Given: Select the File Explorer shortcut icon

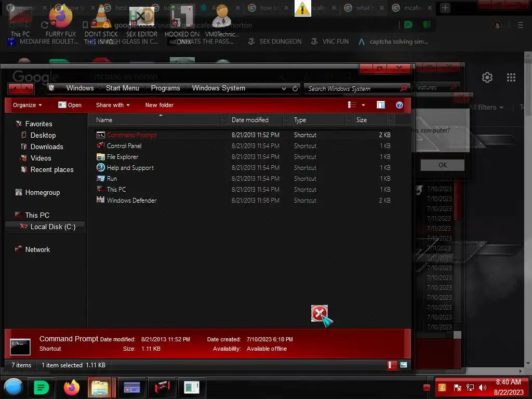Looking at the screenshot, I should (100, 157).
